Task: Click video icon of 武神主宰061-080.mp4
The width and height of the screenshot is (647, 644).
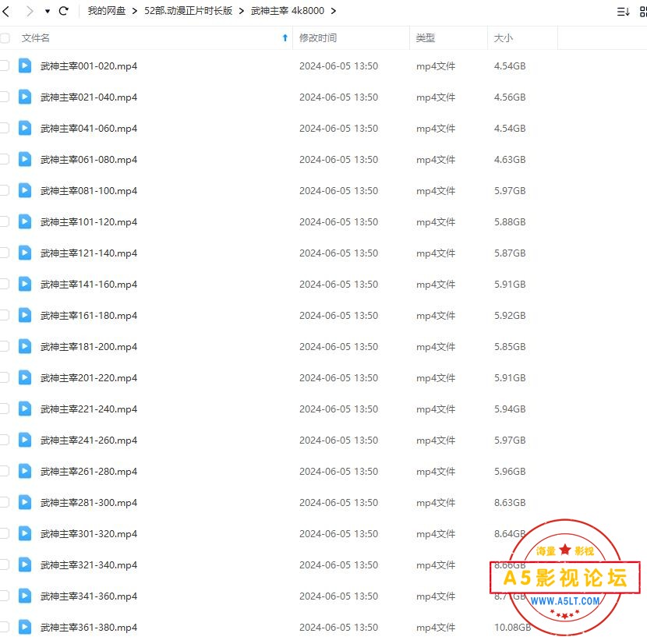Action: pyautogui.click(x=25, y=159)
